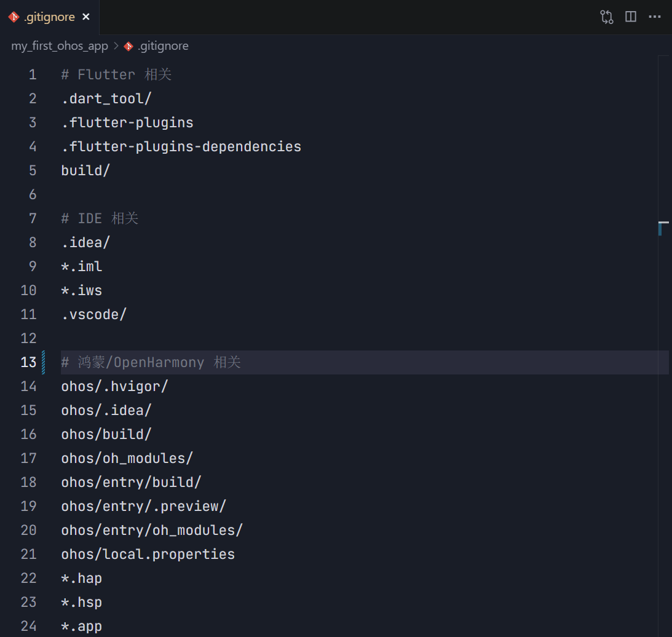The image size is (672, 637).
Task: Click line number 1 in the gutter
Action: pyautogui.click(x=33, y=74)
